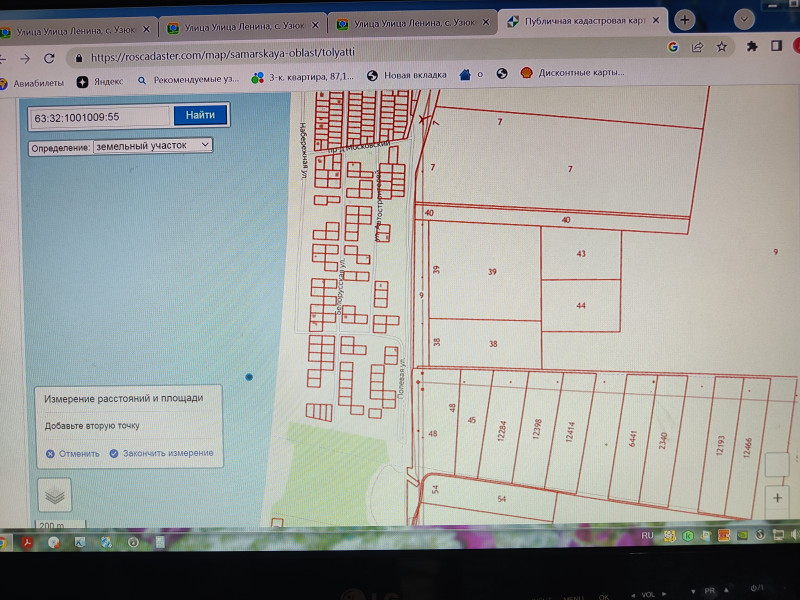
Task: Switch RU keyboard language indicator
Action: pos(647,536)
